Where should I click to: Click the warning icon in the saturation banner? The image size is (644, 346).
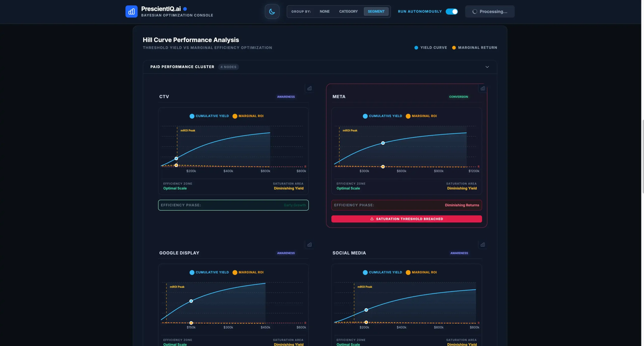tap(372, 219)
